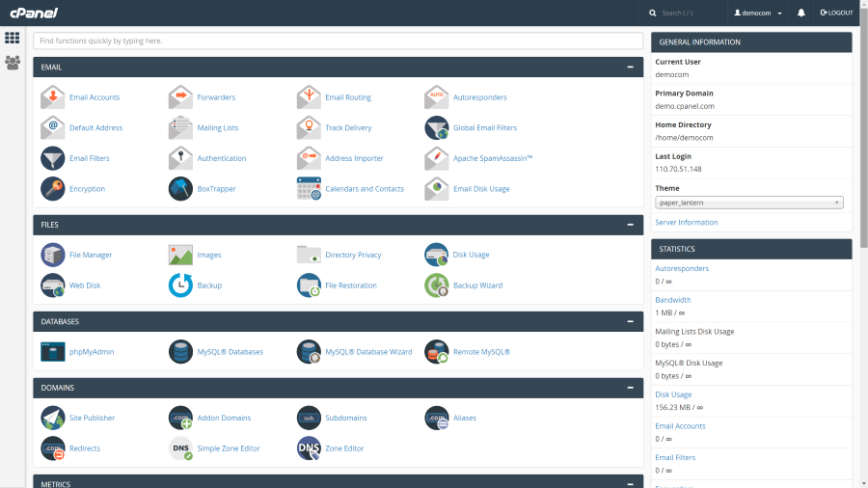Viewport: 868px width, 488px height.
Task: Open the Server Information link
Action: pos(687,223)
